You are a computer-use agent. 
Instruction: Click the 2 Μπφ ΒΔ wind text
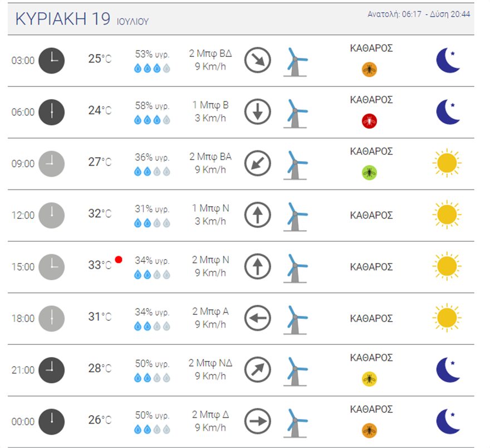(210, 53)
